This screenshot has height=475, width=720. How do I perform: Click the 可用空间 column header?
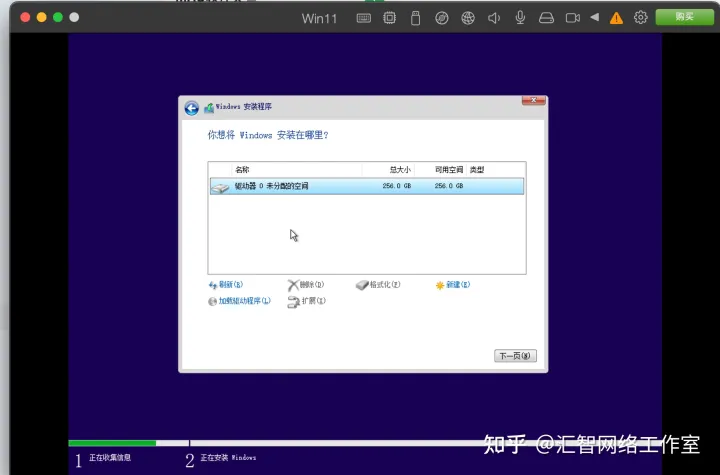[x=449, y=170]
